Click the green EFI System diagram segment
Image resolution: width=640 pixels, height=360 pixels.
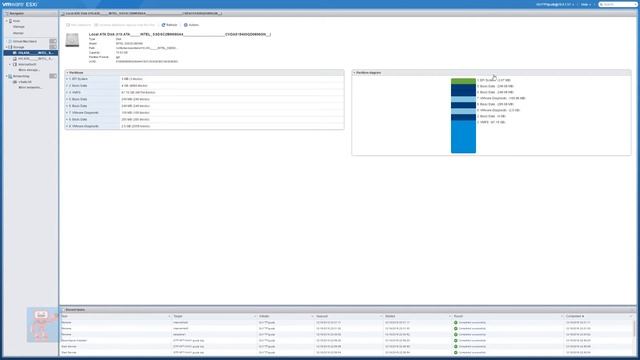pos(463,81)
